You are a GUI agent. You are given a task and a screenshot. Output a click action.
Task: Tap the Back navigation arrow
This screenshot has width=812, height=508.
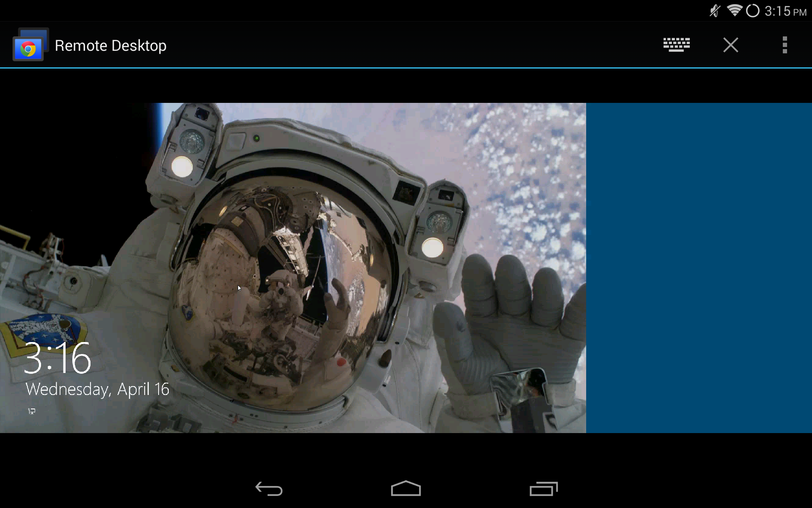coord(269,489)
